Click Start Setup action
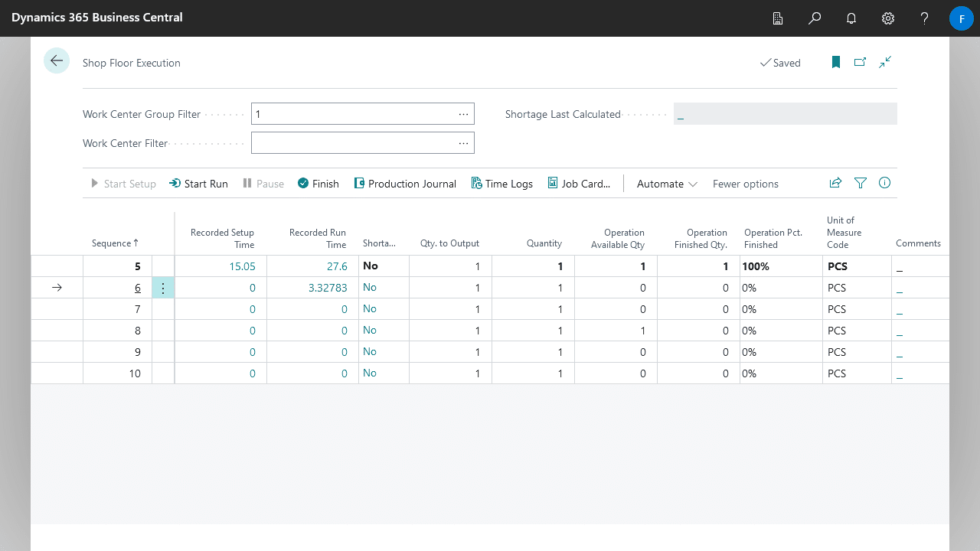This screenshot has width=980, height=551. pyautogui.click(x=123, y=184)
